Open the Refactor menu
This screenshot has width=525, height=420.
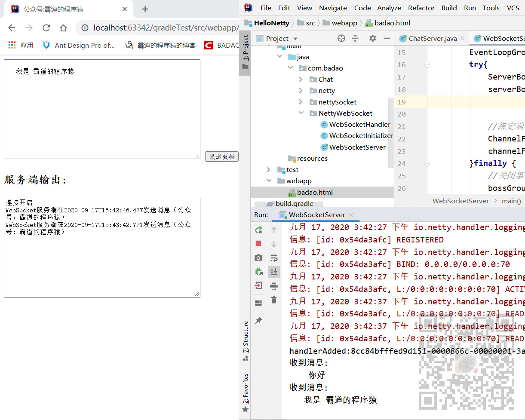pyautogui.click(x=421, y=8)
